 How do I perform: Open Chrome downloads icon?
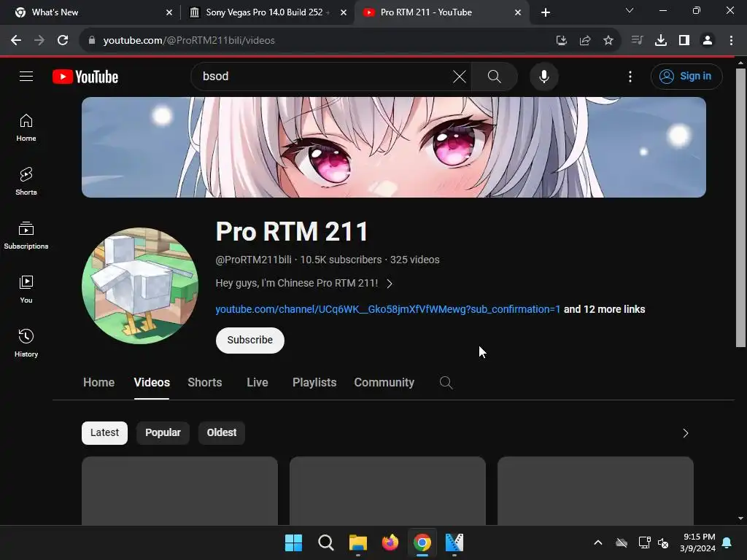[660, 41]
